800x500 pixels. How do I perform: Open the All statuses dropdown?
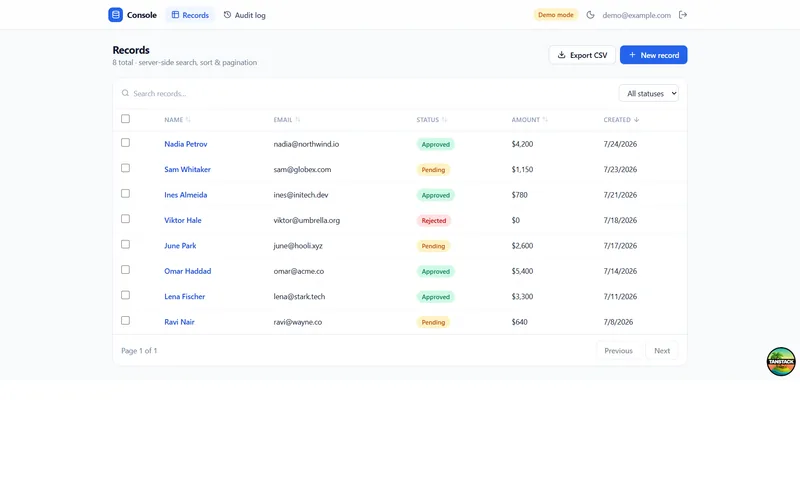[648, 93]
